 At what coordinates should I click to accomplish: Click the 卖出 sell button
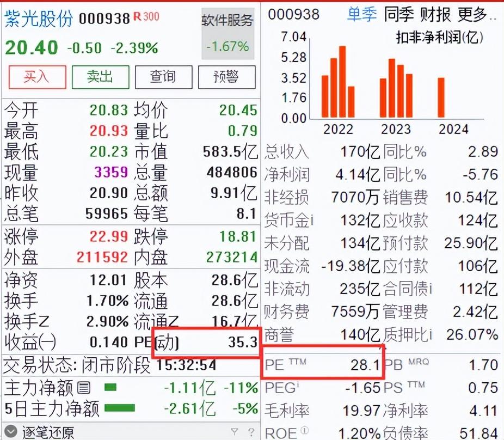[x=100, y=77]
